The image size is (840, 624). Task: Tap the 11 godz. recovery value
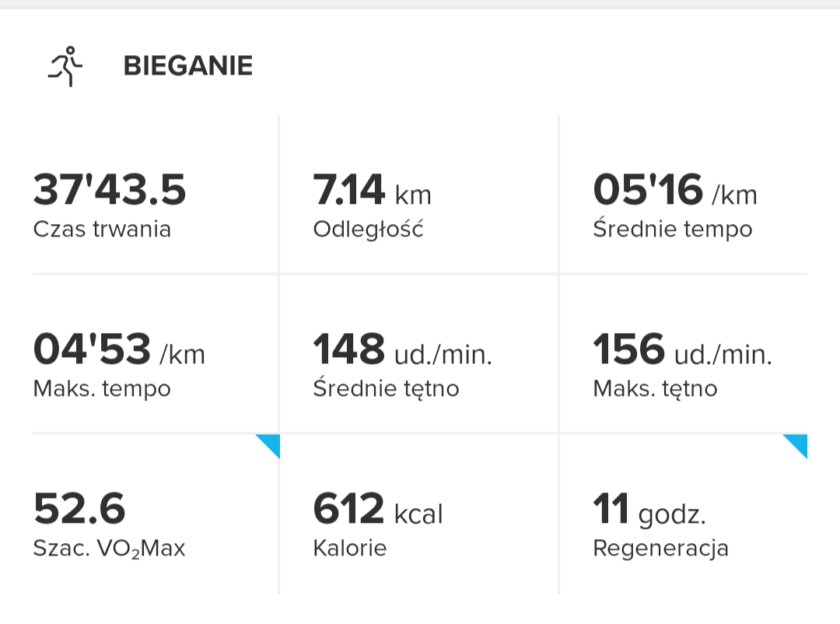click(x=649, y=509)
